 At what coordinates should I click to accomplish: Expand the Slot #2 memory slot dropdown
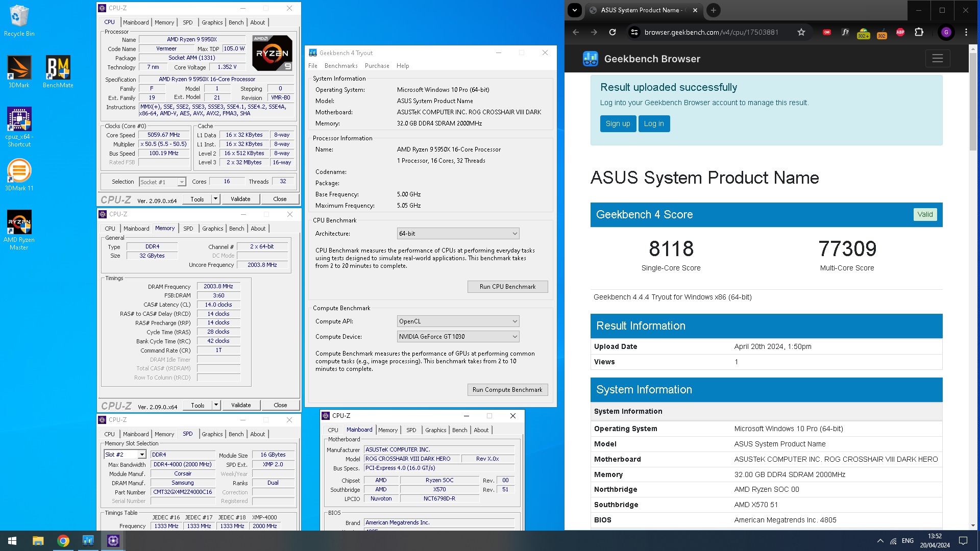point(142,455)
